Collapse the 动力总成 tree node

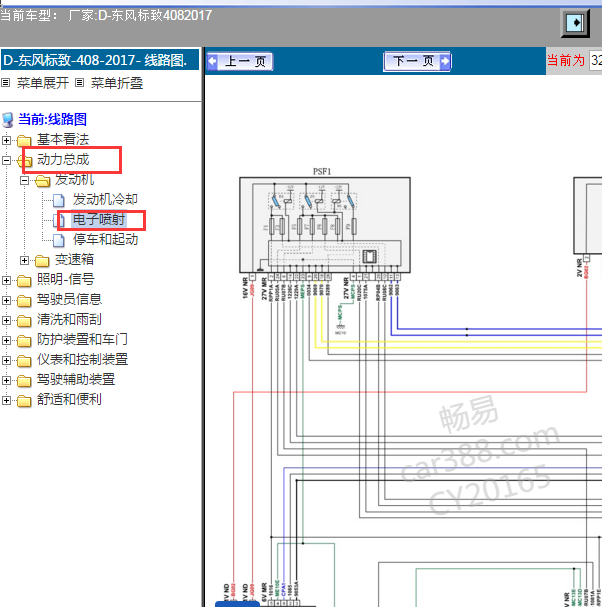point(6,160)
